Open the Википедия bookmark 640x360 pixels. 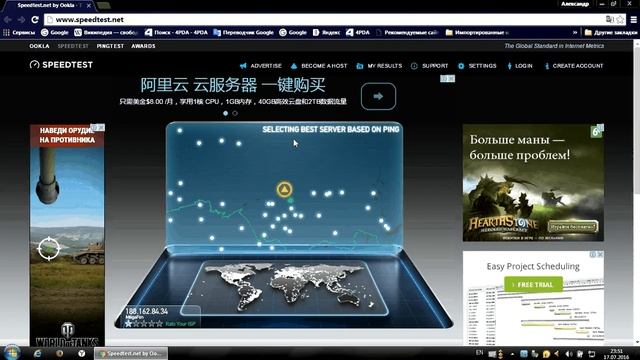click(x=106, y=32)
